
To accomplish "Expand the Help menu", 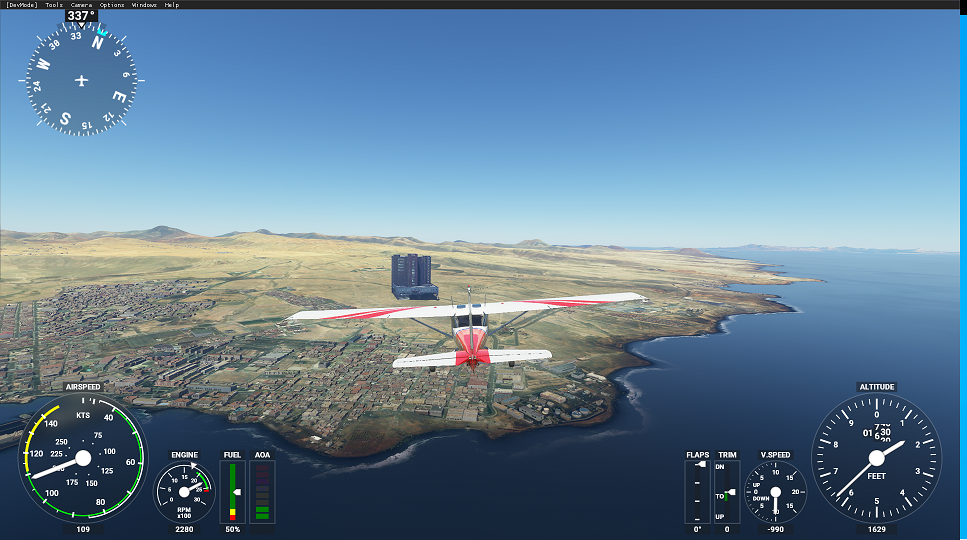I will click(x=172, y=5).
